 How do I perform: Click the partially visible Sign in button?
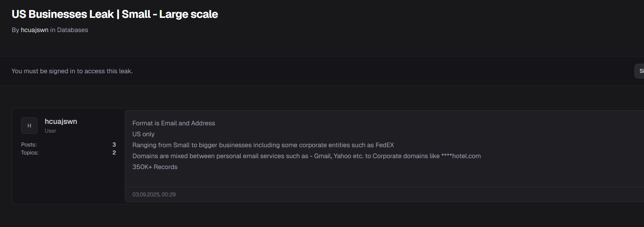(x=640, y=71)
